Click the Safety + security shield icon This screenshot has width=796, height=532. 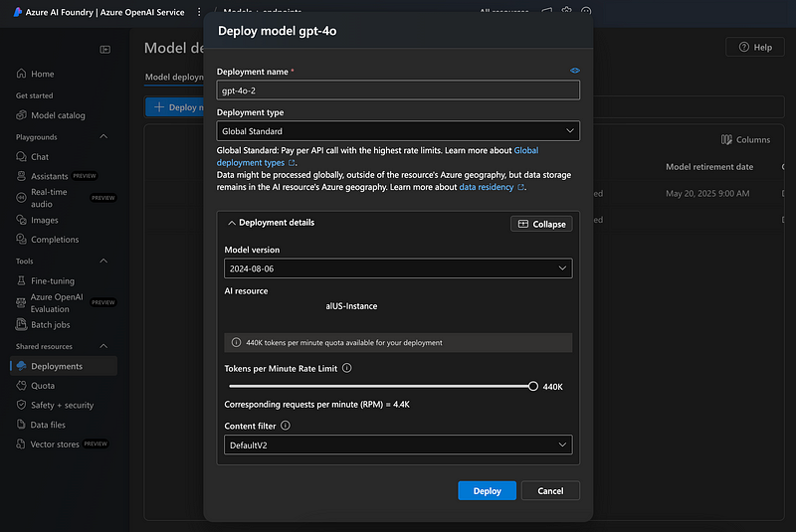[x=21, y=405]
